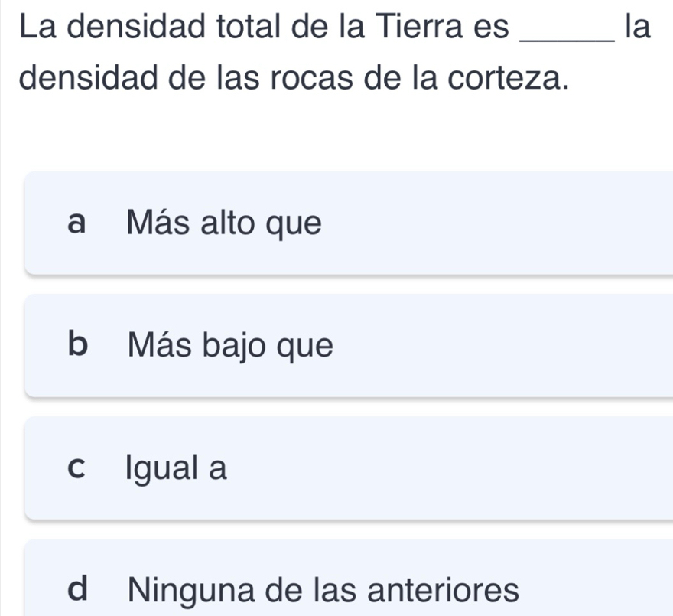Screen dimensions: 673x616
Task: Click the question text about 'densidad total'
Action: point(191,29)
